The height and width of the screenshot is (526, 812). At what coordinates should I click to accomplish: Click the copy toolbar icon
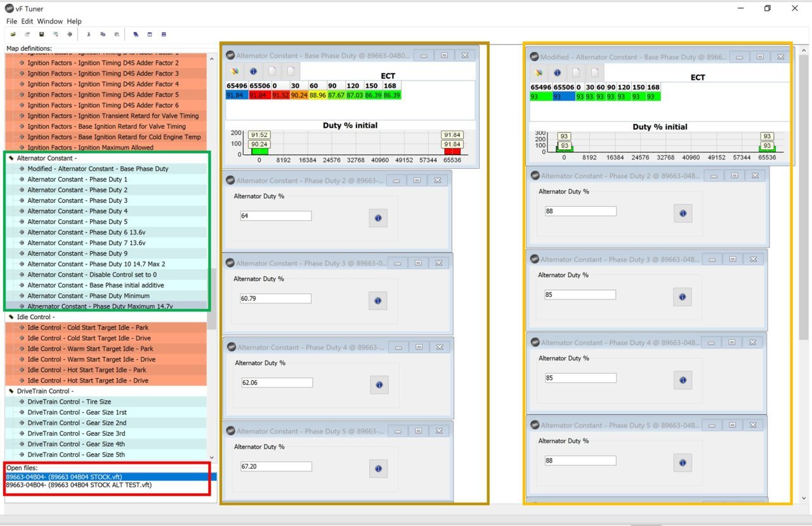tap(103, 34)
